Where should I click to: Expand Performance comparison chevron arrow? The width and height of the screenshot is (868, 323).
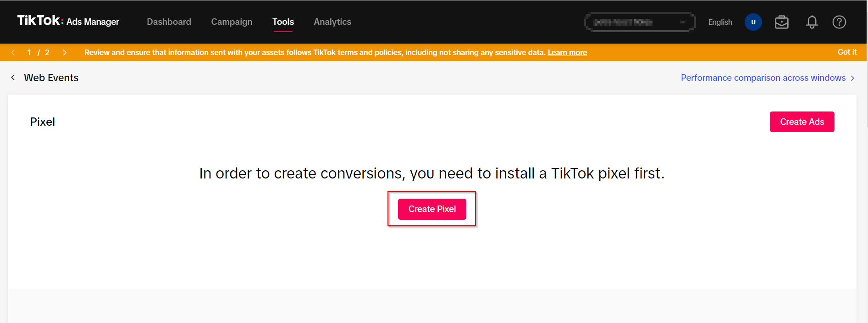(852, 78)
